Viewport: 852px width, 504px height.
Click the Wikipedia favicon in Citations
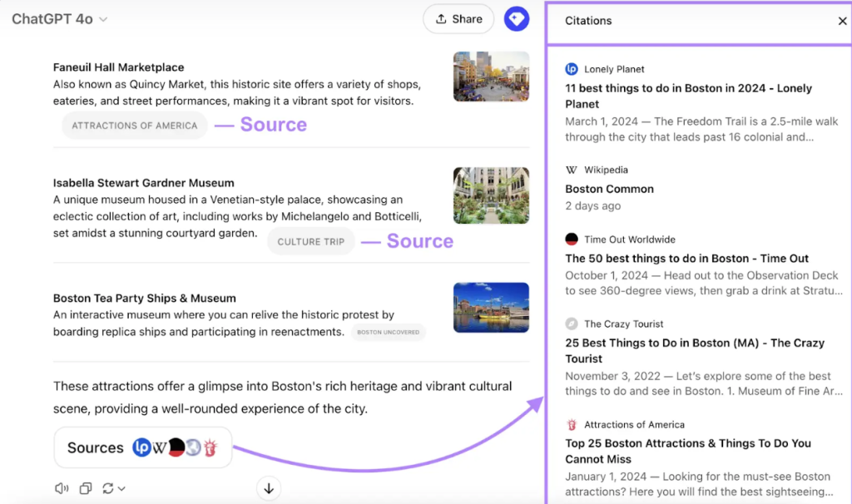tap(571, 170)
